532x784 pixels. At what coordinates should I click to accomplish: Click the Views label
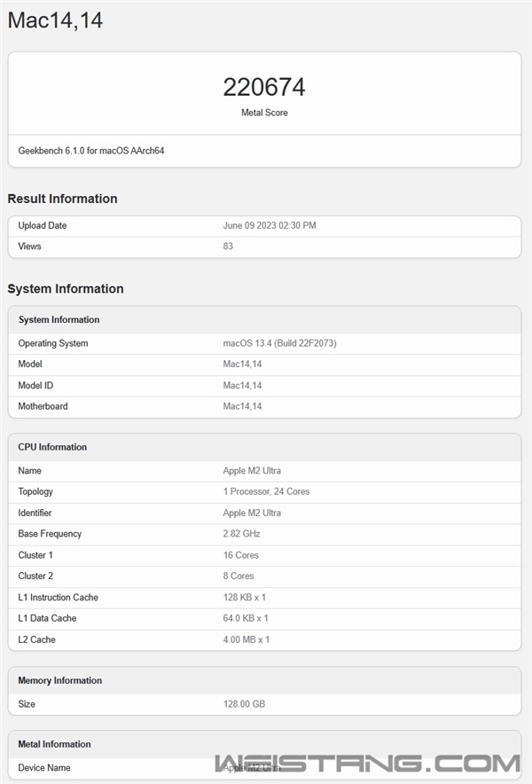click(x=29, y=246)
